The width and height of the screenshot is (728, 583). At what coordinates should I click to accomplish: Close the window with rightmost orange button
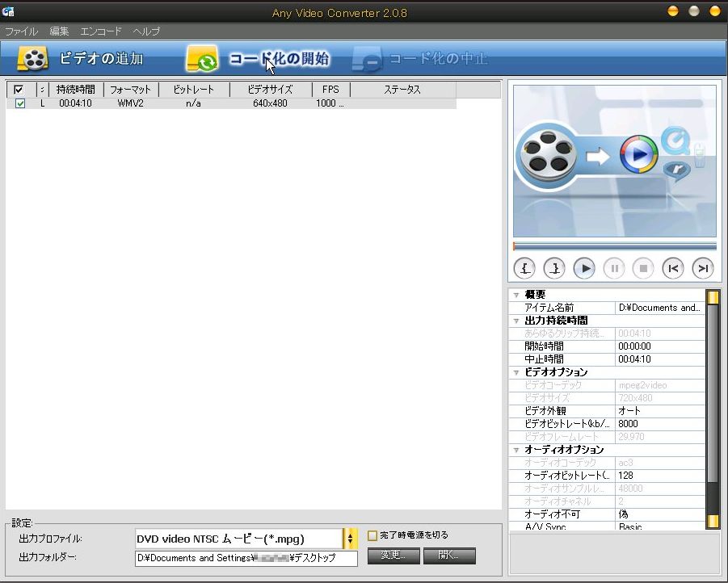pos(715,11)
